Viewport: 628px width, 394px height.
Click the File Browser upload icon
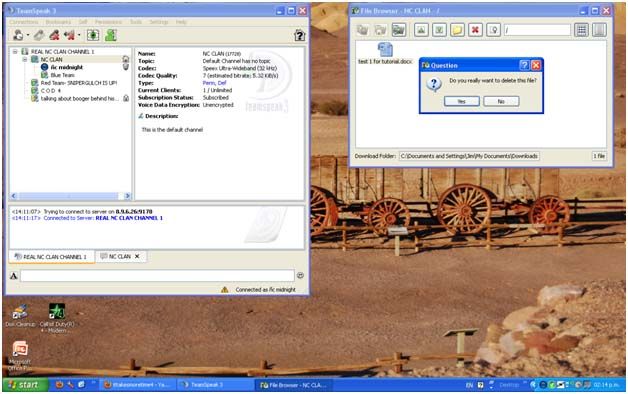[x=421, y=30]
